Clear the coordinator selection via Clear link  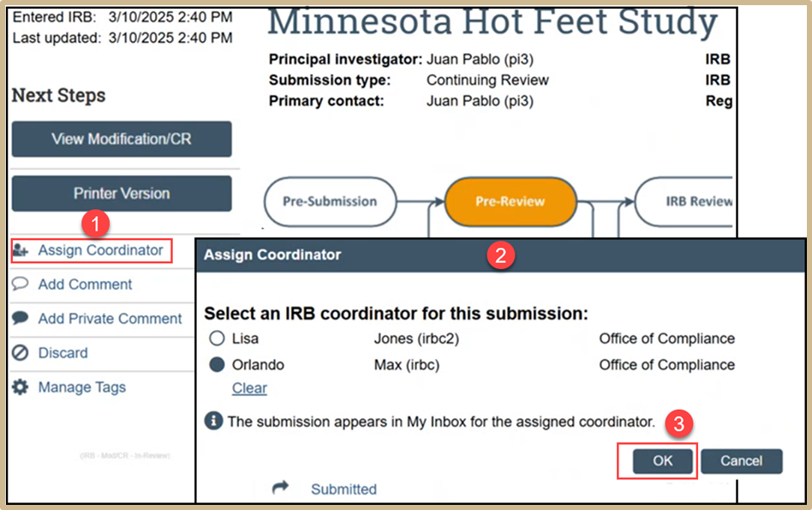[249, 388]
